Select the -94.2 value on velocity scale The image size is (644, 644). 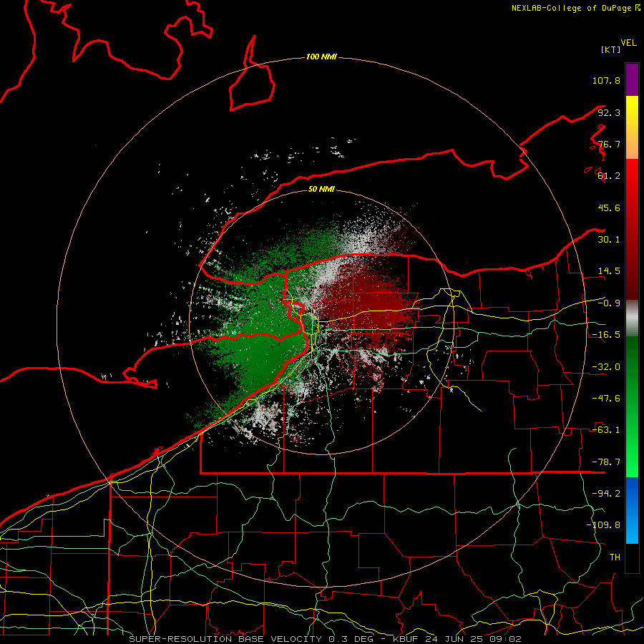coord(606,494)
